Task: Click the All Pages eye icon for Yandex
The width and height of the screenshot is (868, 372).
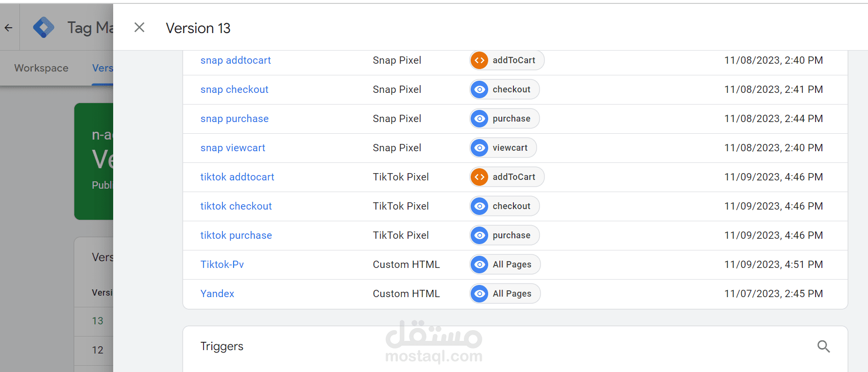Action: coord(479,294)
